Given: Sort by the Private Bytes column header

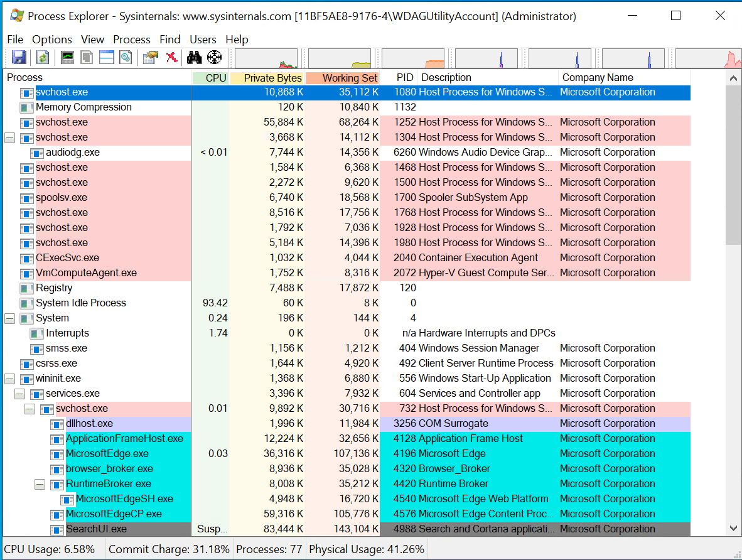Looking at the screenshot, I should 267,78.
